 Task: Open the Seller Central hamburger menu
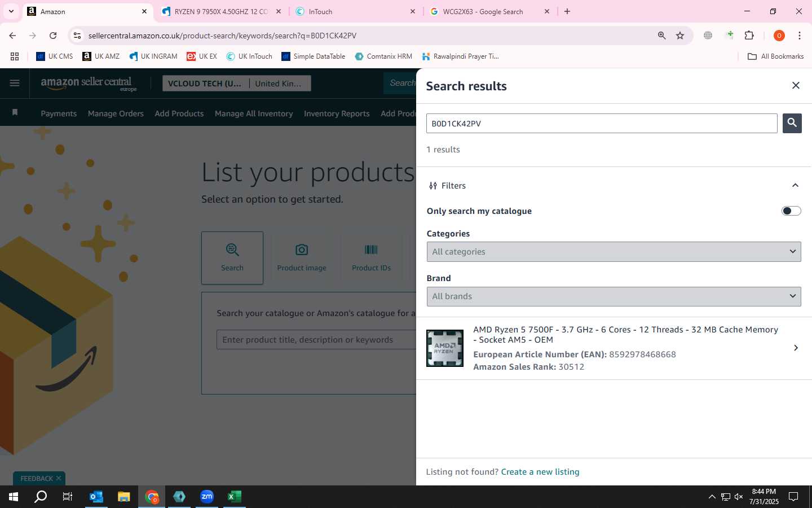(15, 83)
